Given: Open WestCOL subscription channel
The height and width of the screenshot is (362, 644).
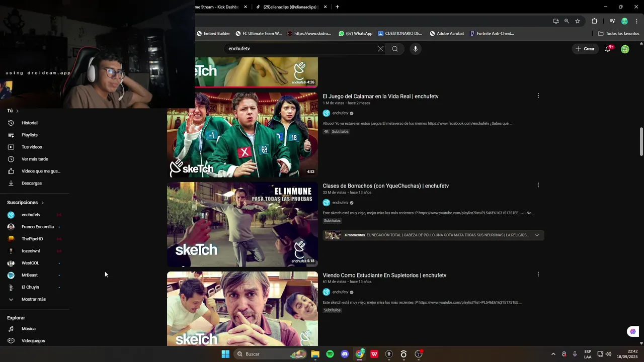Looking at the screenshot, I should tap(30, 263).
